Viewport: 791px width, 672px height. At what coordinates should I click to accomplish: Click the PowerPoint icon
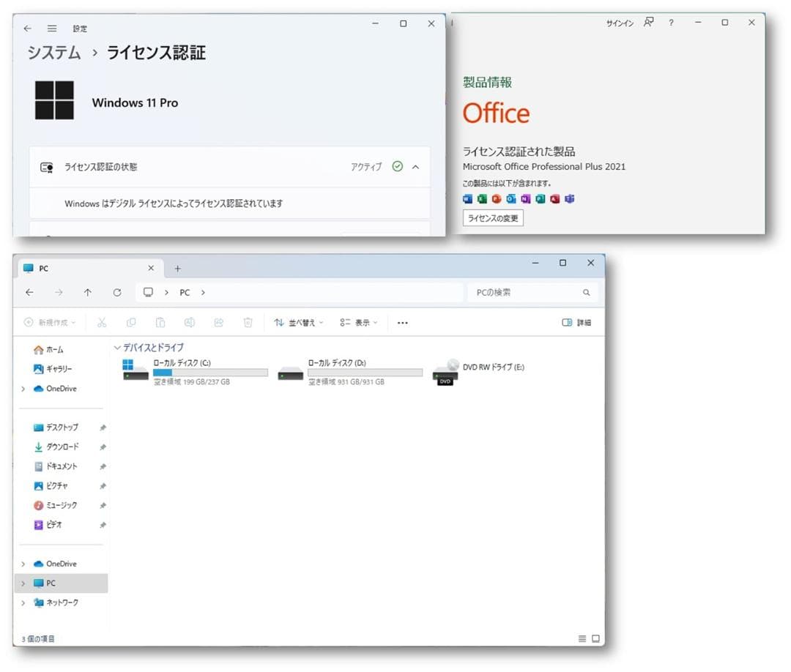497,199
